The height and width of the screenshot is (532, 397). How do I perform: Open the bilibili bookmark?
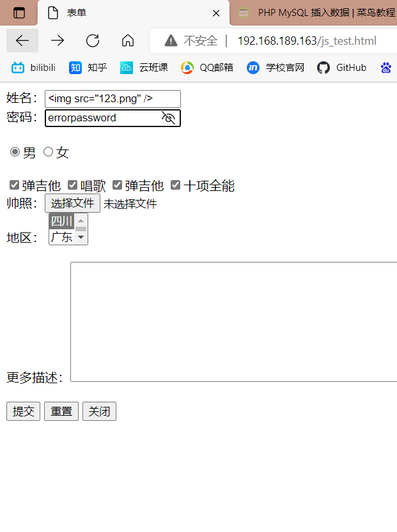(x=33, y=68)
